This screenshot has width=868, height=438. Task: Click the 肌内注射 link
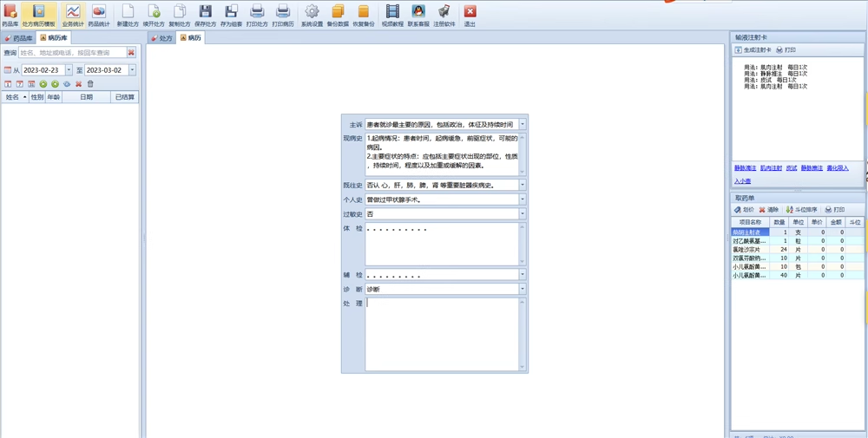[771, 167]
